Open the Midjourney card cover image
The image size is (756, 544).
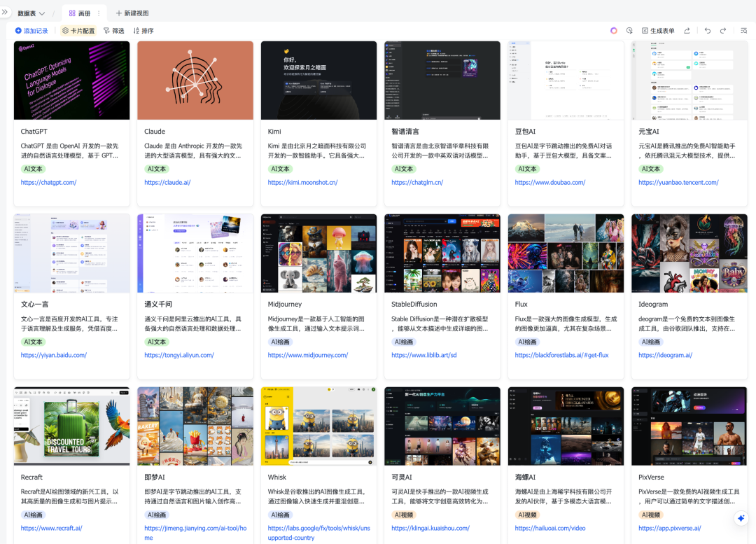point(318,253)
